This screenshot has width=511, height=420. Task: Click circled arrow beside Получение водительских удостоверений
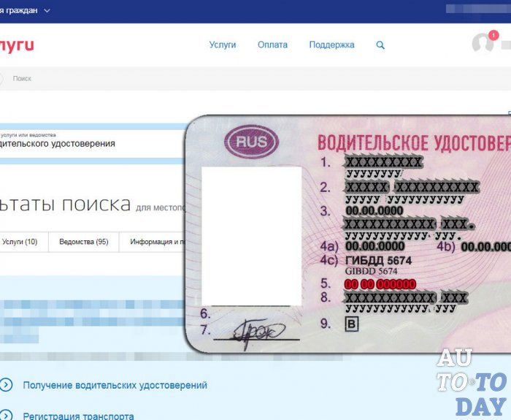6,385
